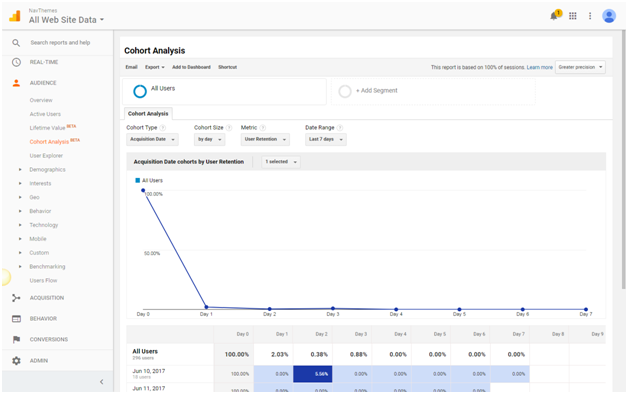Click the search magnifier icon
The height and width of the screenshot is (394, 628).
(x=16, y=43)
